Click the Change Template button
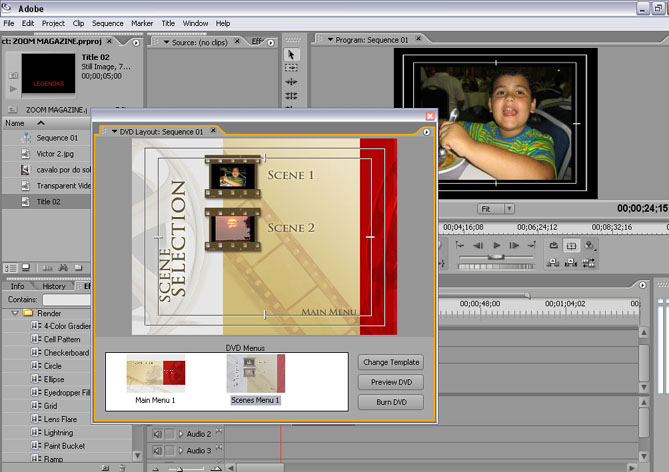669x472 pixels. pyautogui.click(x=390, y=362)
